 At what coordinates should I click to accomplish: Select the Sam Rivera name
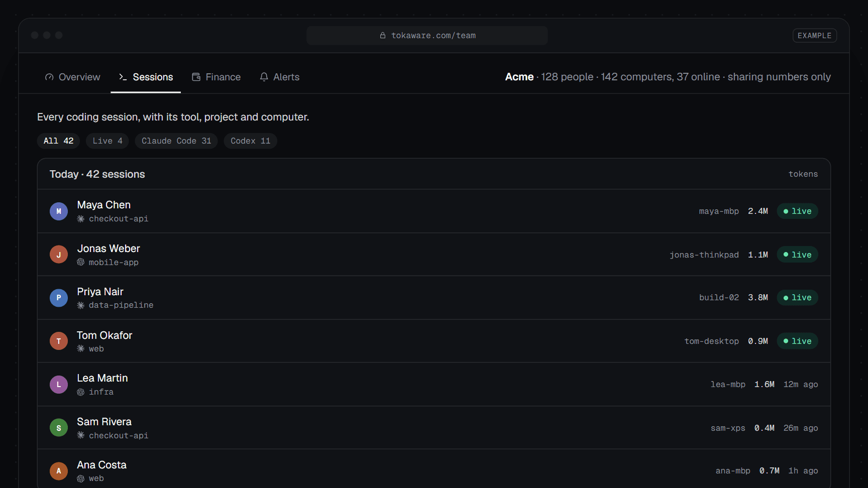coord(104,422)
